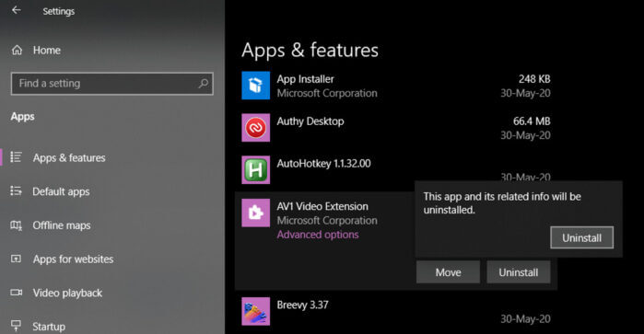
Task: Select the Breevy 3.37 entry
Action: coord(302,305)
